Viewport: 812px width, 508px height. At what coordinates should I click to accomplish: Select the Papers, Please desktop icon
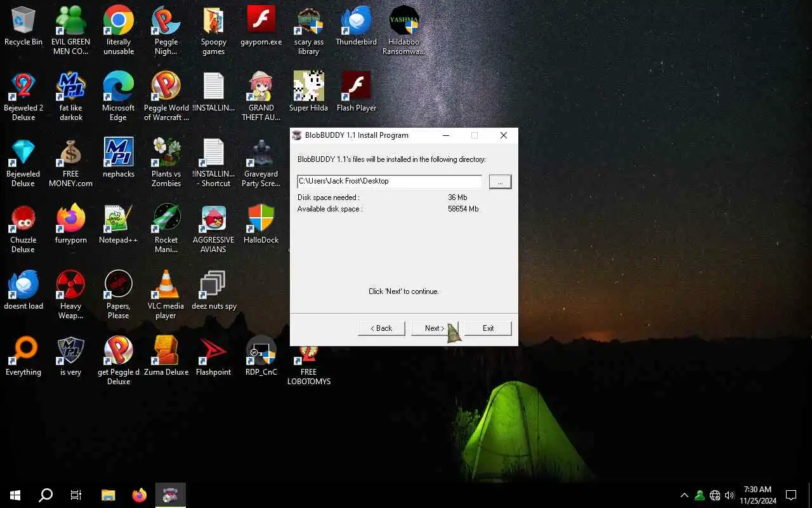[x=119, y=295]
